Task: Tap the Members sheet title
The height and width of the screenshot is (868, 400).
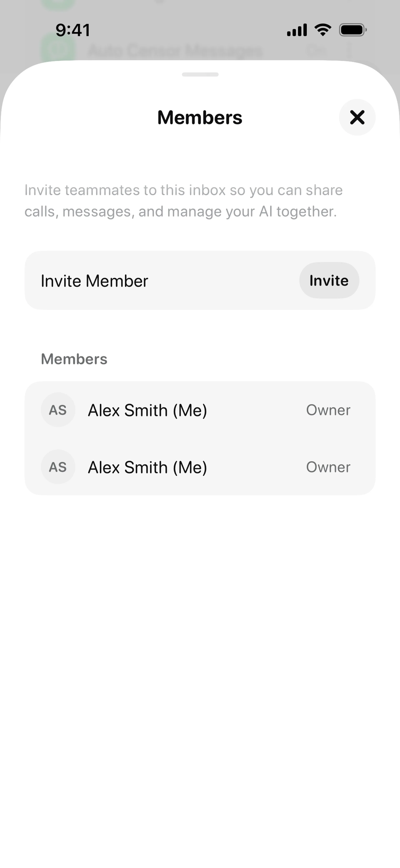Action: [x=200, y=118]
